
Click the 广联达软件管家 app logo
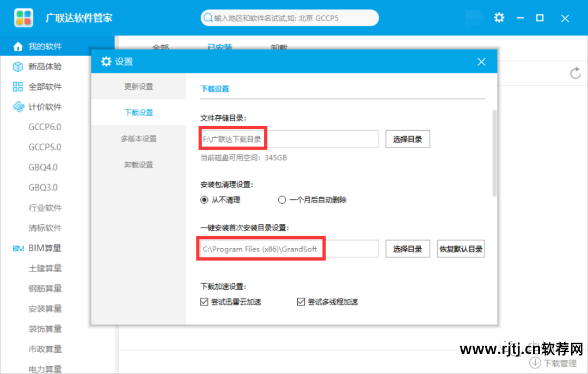click(23, 17)
